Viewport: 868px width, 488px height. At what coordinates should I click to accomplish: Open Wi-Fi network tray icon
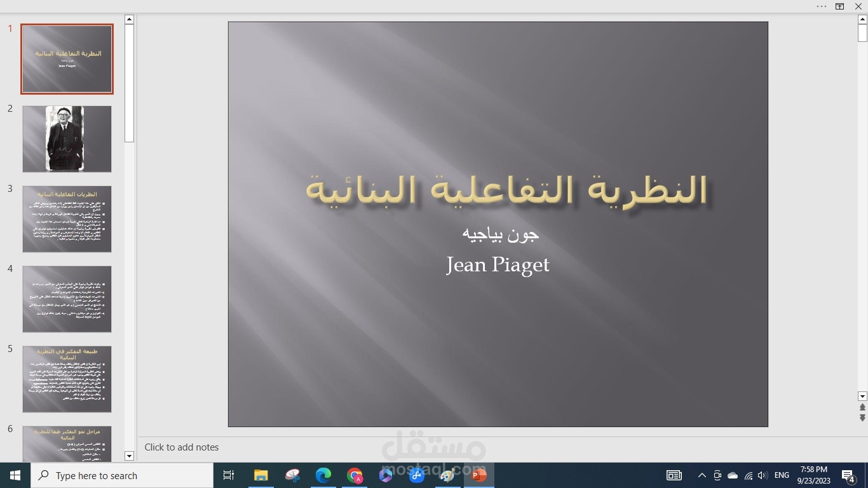click(749, 475)
